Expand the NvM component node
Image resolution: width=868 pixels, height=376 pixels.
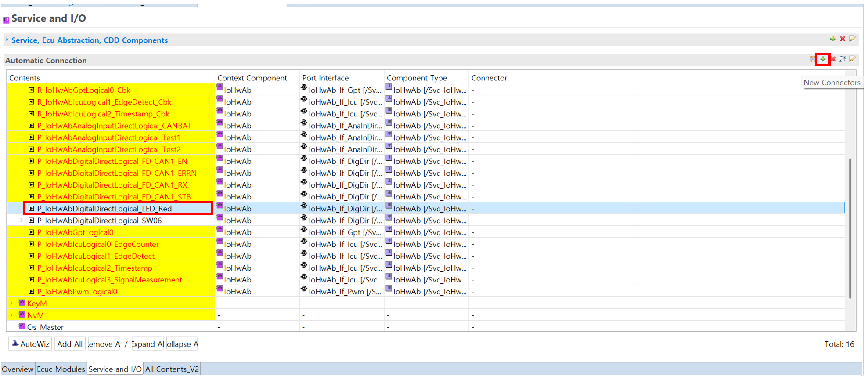(11, 315)
